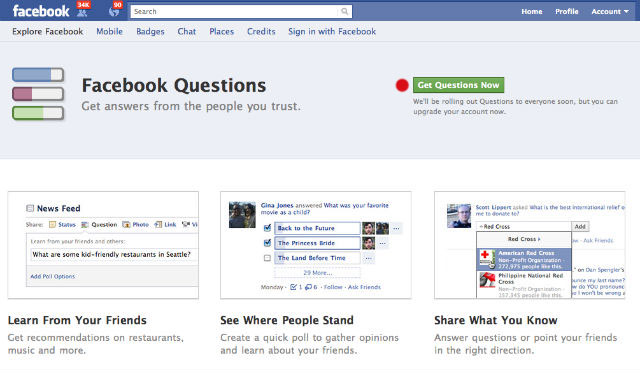The width and height of the screenshot is (640, 374).
Task: Click the search magnifier icon
Action: 344,11
